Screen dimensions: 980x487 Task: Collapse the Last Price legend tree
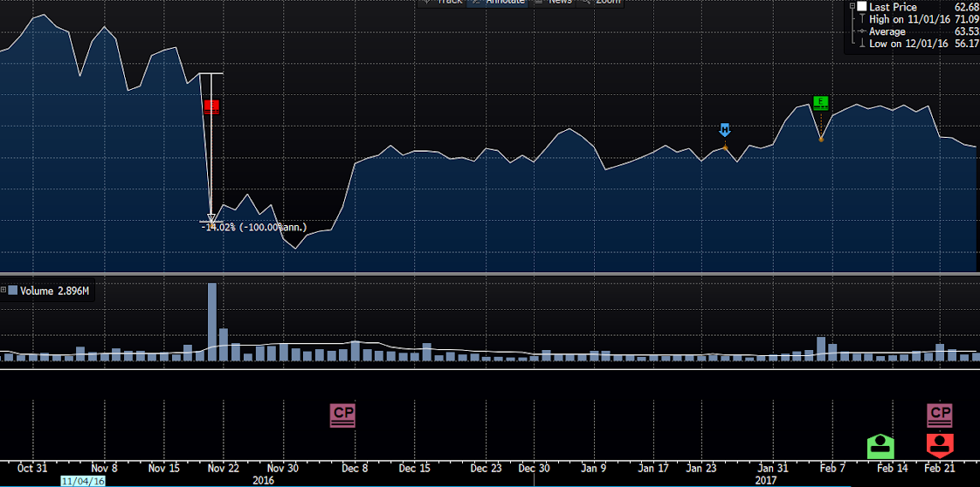pos(852,6)
